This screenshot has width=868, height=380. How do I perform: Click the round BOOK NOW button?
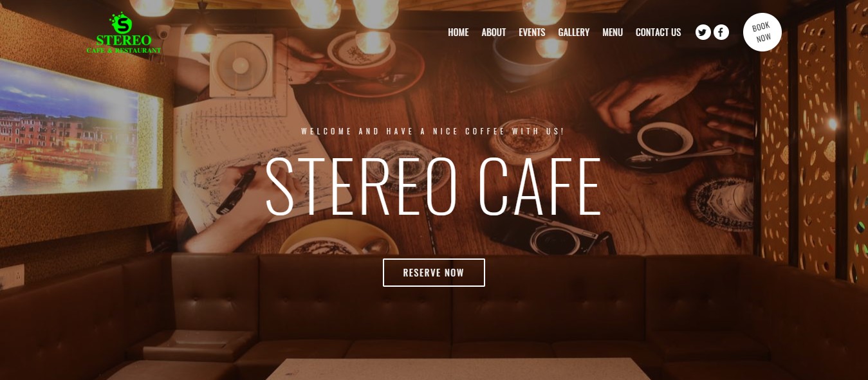762,32
